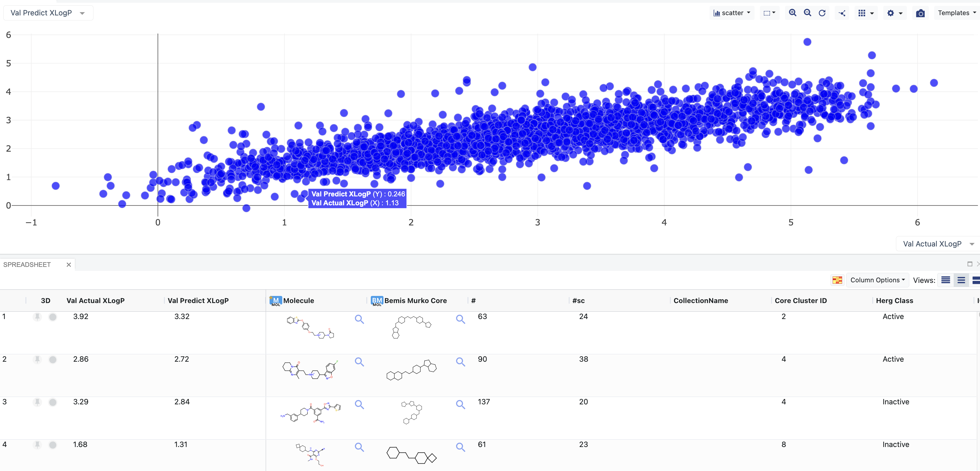
Task: Select the compact rows view
Action: [x=946, y=280]
